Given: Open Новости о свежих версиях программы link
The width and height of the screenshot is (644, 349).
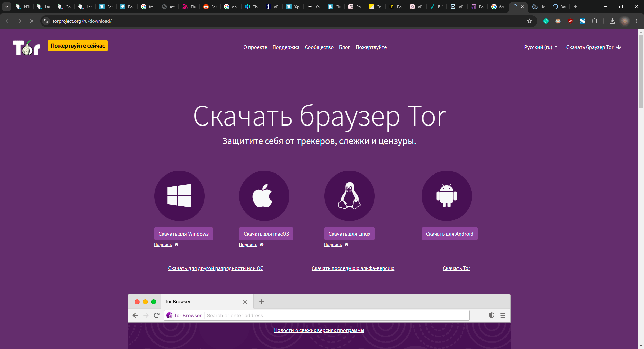Looking at the screenshot, I should tap(319, 330).
